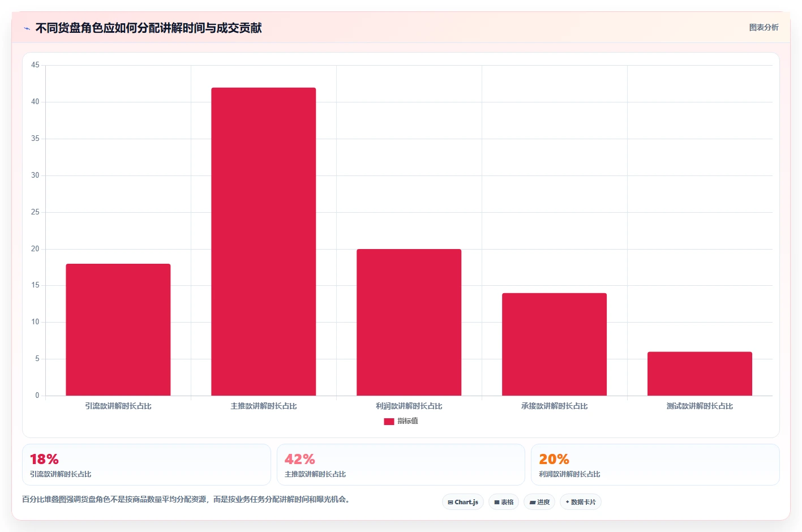Screen dimensions: 802x532
Task: Select the 利润款讲解时长占比 bar
Action: 409,322
